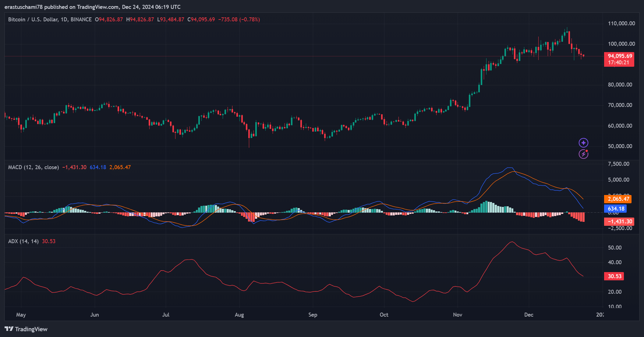Screen dimensions: 644x337
Task: Click the purple lightning bolt icon
Action: coord(583,154)
